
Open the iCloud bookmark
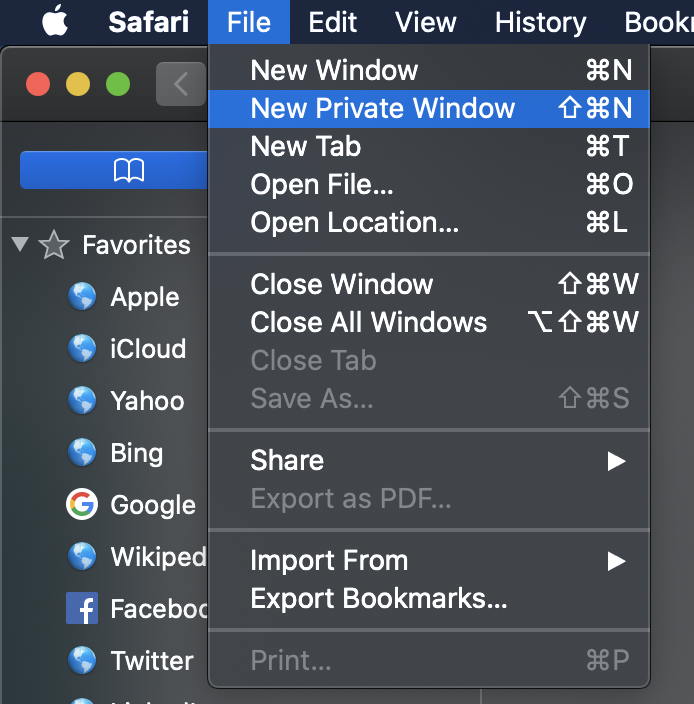(127, 348)
